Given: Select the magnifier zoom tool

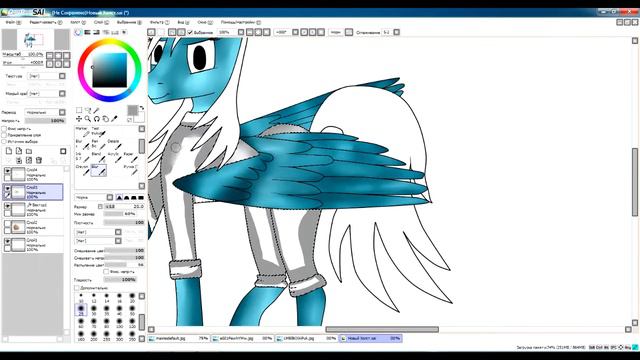Looking at the screenshot, I should point(88,119).
